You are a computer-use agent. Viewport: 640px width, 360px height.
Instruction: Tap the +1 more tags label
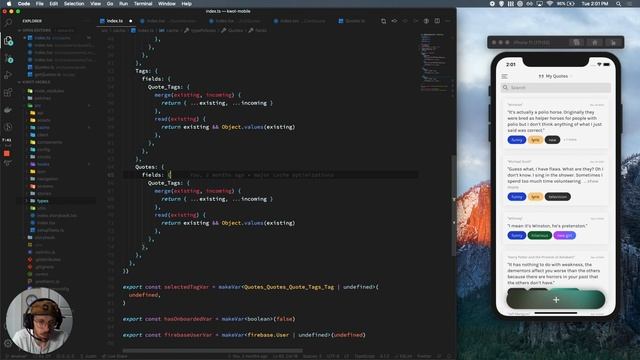coord(570,140)
